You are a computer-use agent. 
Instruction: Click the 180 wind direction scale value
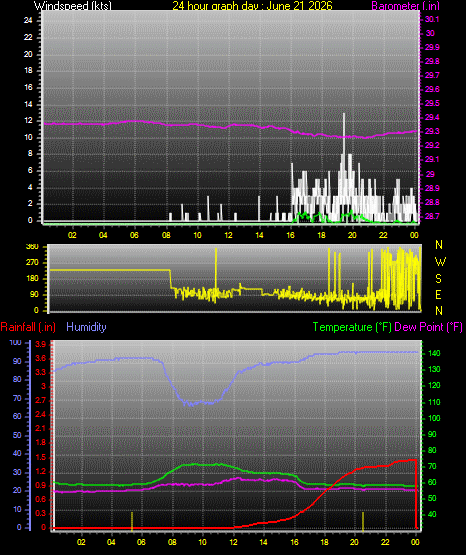32,279
